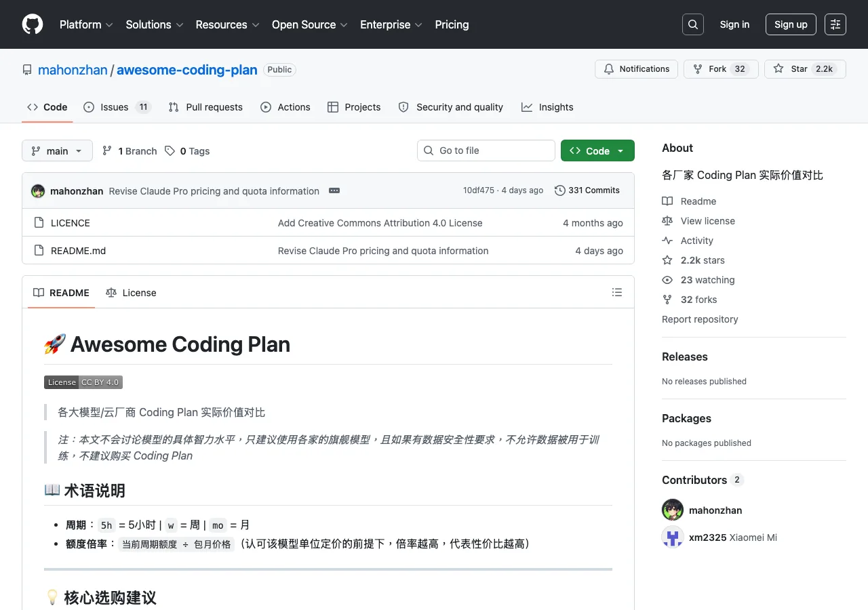This screenshot has height=610, width=868.
Task: Open the Pull requests tab
Action: click(205, 107)
